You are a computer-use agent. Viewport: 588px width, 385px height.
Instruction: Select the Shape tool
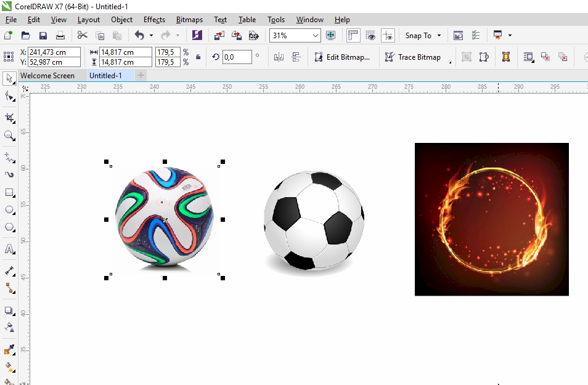[9, 97]
